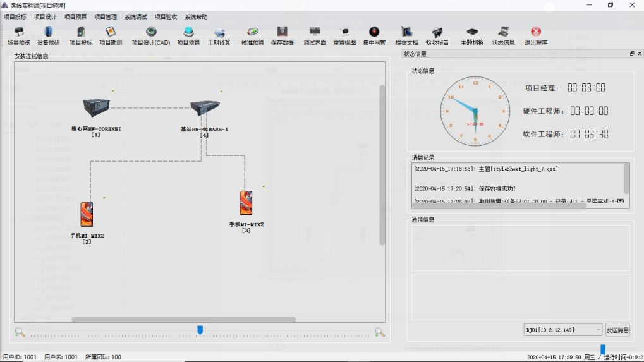Click the 重置视图 reset view icon
Screen dimensions: 644x362
click(x=344, y=36)
